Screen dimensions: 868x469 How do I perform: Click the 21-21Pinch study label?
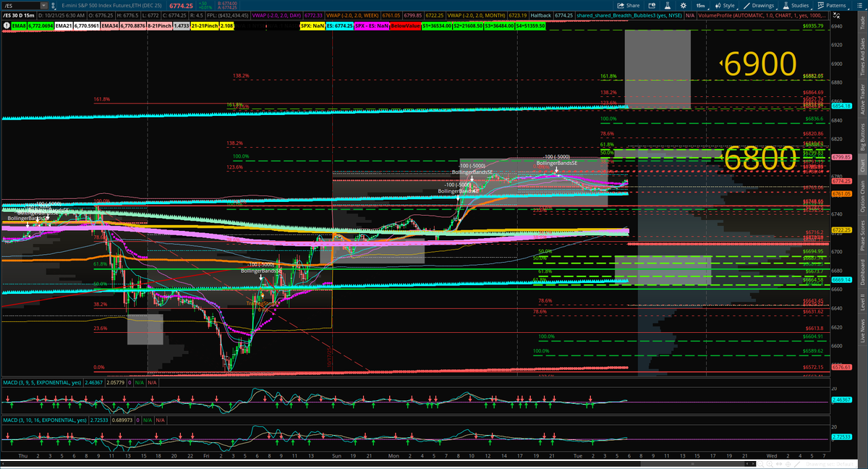coord(205,26)
